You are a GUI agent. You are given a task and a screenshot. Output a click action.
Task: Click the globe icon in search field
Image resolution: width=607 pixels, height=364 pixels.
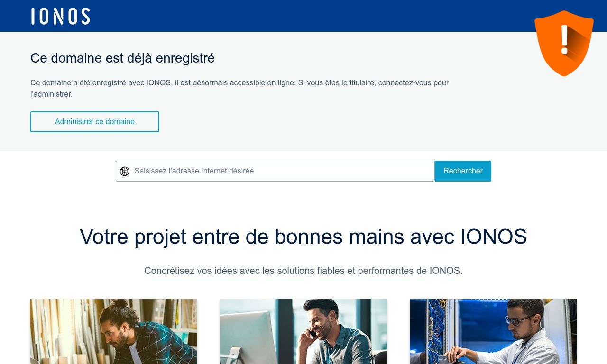[125, 171]
